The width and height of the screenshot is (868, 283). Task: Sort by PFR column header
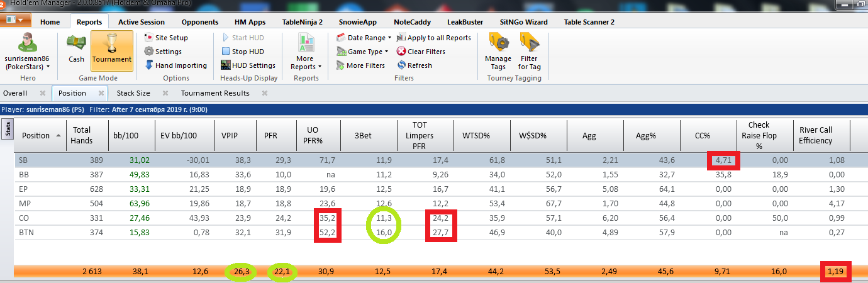point(276,135)
